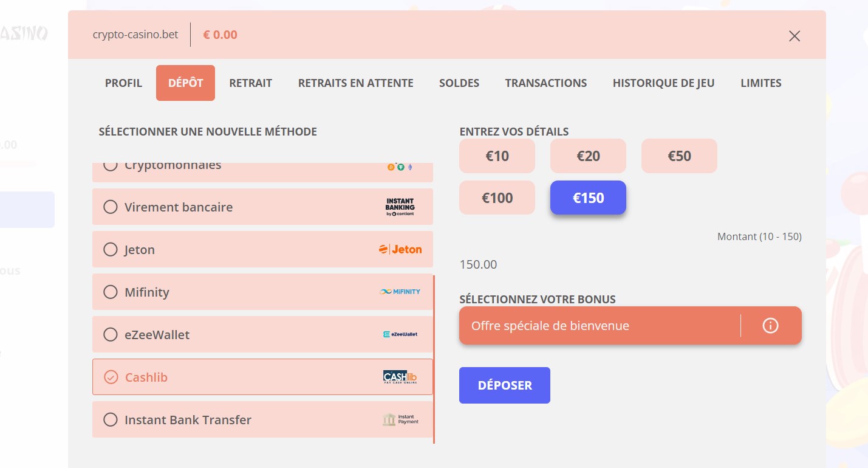Open the Historique de jeu tab
Image resolution: width=868 pixels, height=468 pixels.
coord(663,83)
